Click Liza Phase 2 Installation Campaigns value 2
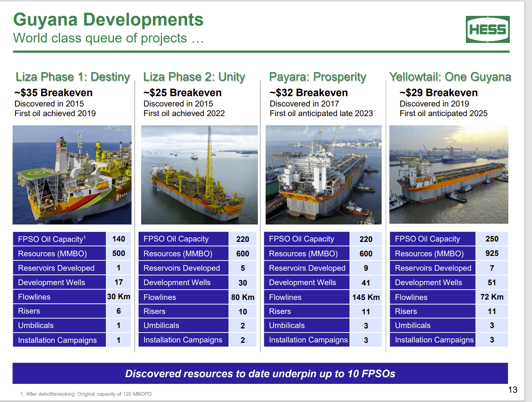This screenshot has height=402, width=532. click(243, 340)
